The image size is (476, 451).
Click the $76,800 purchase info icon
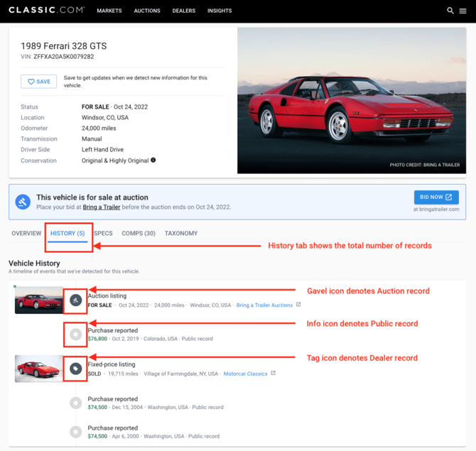(x=75, y=334)
